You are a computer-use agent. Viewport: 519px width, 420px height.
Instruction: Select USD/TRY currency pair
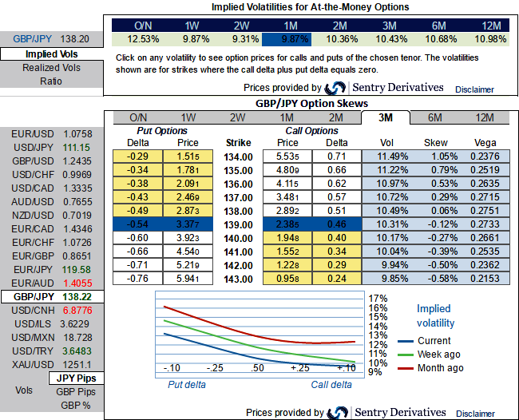pos(52,351)
